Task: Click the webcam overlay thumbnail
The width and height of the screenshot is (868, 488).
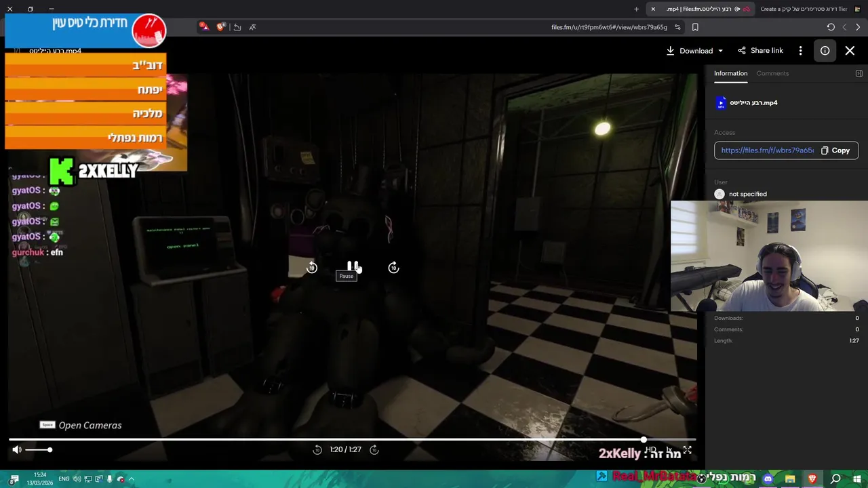Action: (x=769, y=256)
